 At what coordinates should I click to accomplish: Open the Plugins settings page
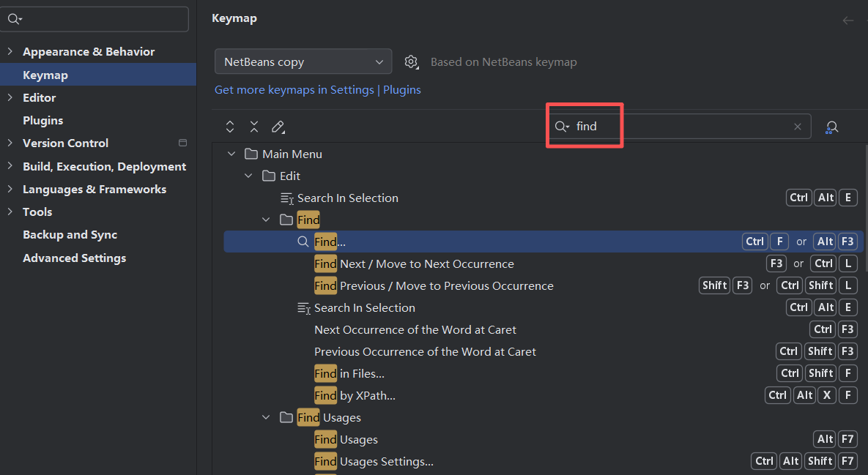coord(42,121)
